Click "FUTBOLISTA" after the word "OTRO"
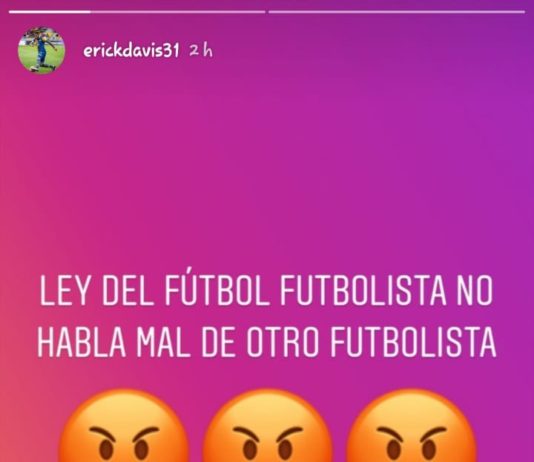Viewport: 534px width, 462px height. 413,342
